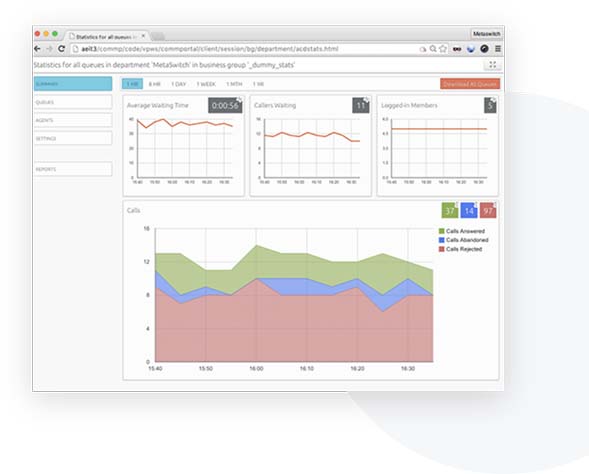Toggle the Calls Answered legend swatch
The height and width of the screenshot is (474, 589).
click(x=442, y=231)
